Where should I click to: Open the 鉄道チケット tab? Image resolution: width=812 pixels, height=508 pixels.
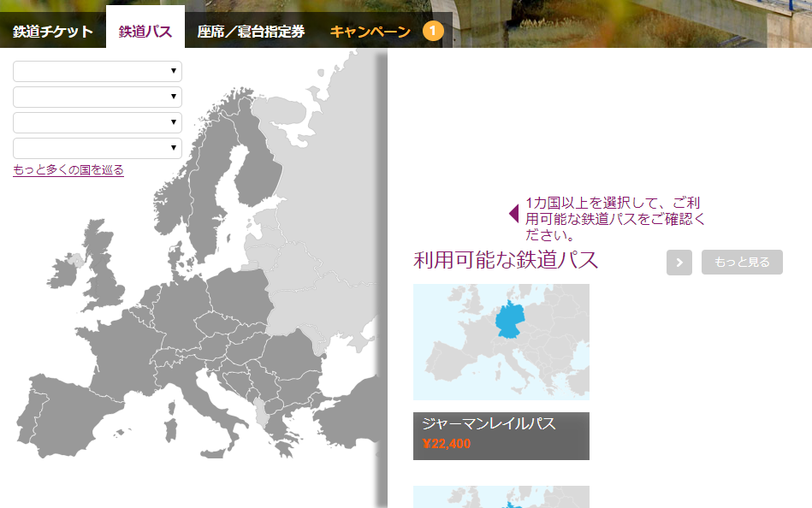(x=53, y=32)
